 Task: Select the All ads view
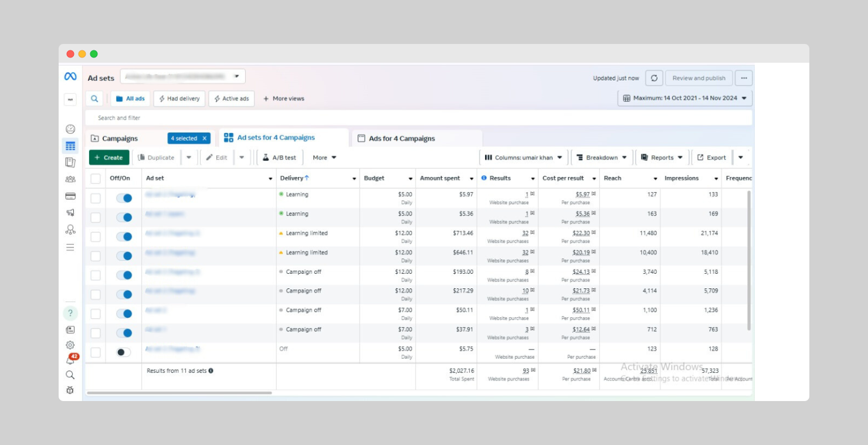click(131, 98)
